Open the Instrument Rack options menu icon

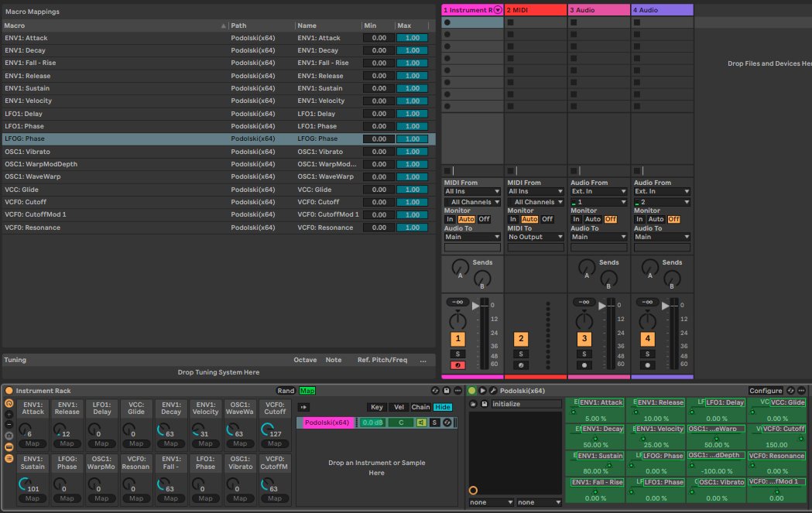[x=457, y=391]
